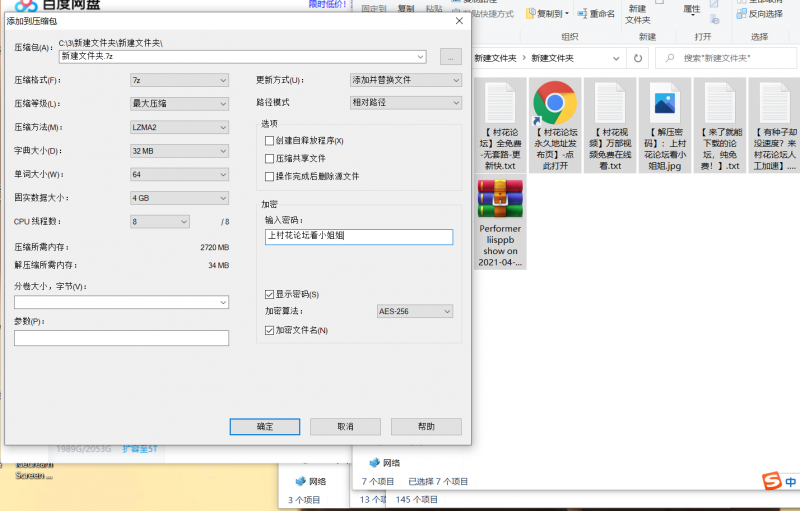This screenshot has width=800, height=511.
Task: Click the Sogou input method icon
Action: point(772,483)
